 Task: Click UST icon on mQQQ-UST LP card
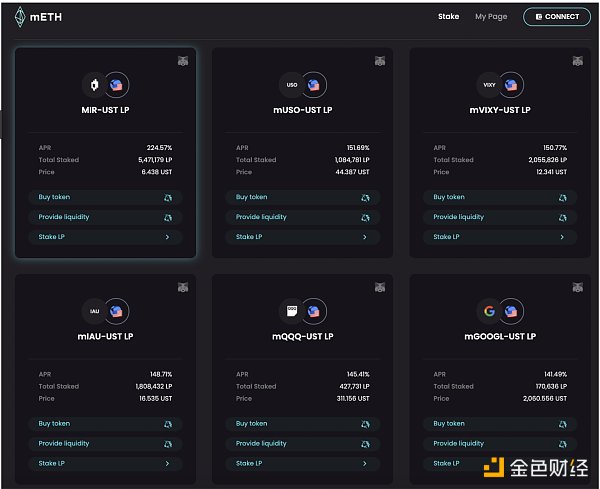pos(314,311)
